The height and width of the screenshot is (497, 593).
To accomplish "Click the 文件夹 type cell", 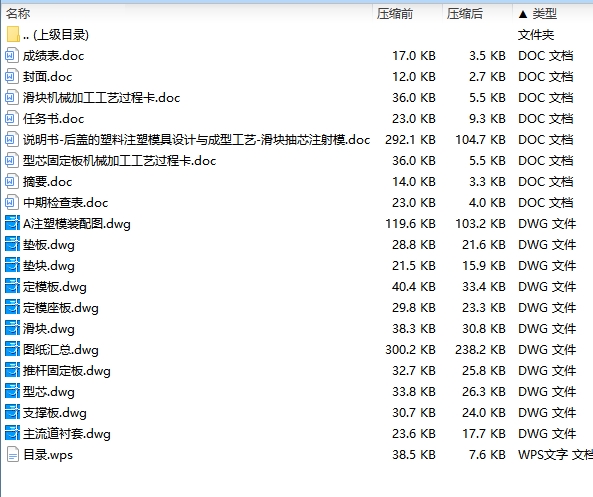I will (x=536, y=35).
